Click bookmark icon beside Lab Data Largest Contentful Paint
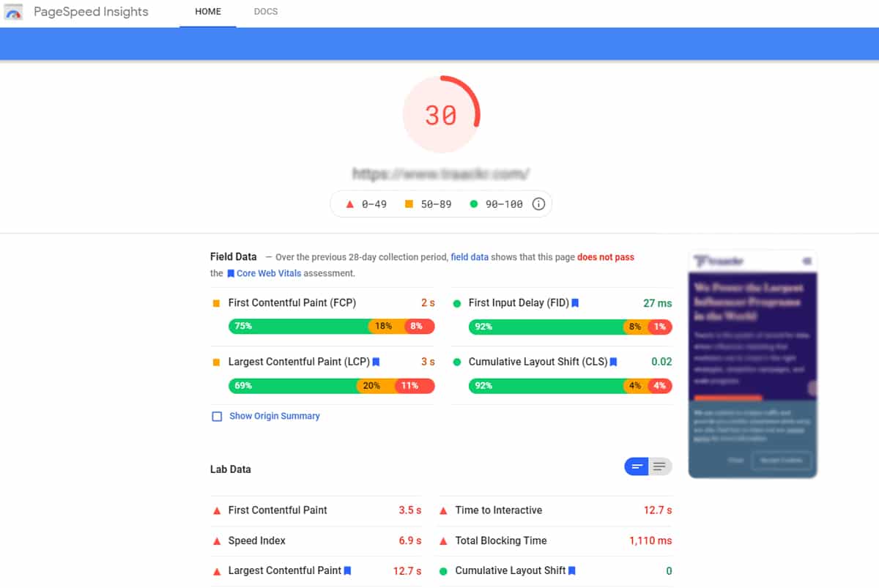Viewport: 879px width, 588px height. [x=348, y=570]
